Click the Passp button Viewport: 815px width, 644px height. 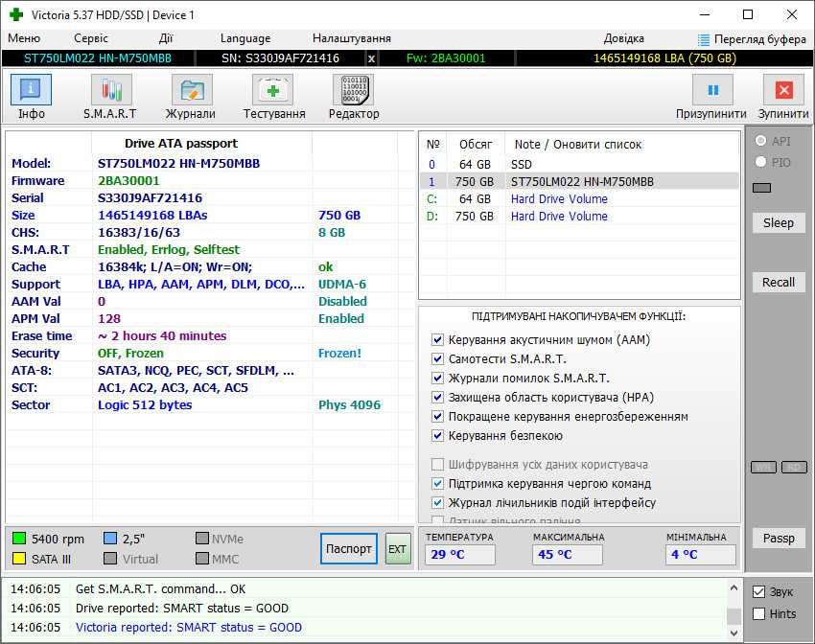[x=779, y=539]
